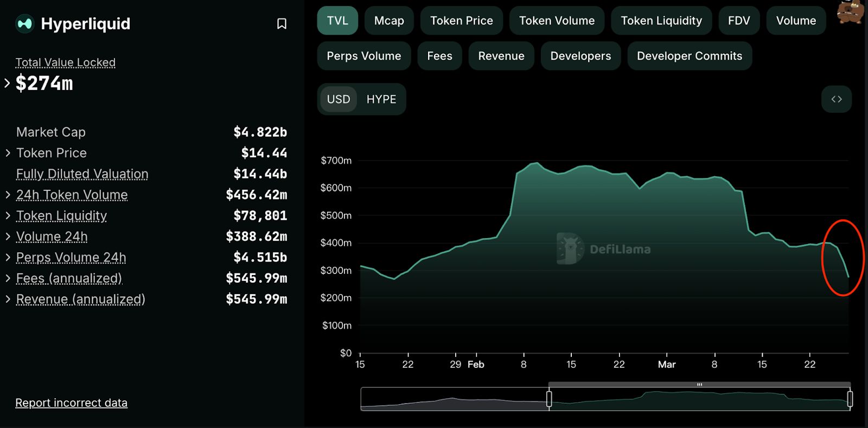This screenshot has width=868, height=428.
Task: Open the embed chart code icon
Action: pyautogui.click(x=836, y=99)
